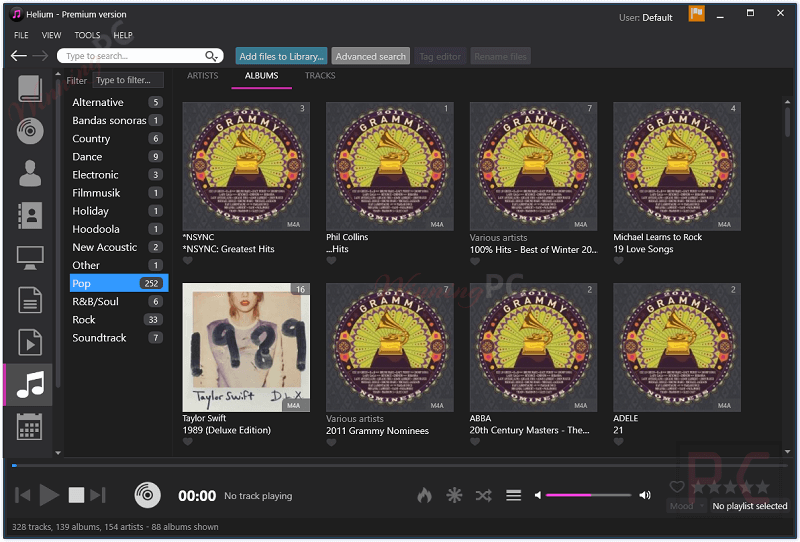Select the Alternative genre

coord(118,102)
